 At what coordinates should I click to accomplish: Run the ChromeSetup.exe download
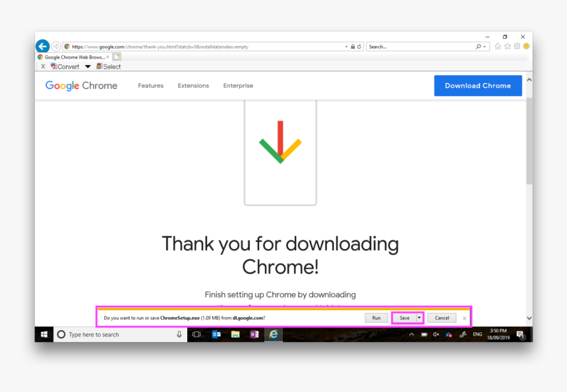coord(376,318)
